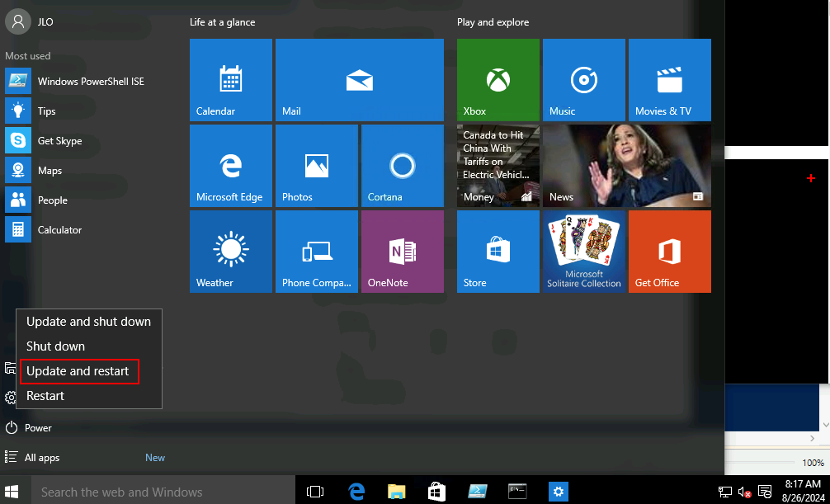830x504 pixels.
Task: Open All apps list
Action: point(32,458)
